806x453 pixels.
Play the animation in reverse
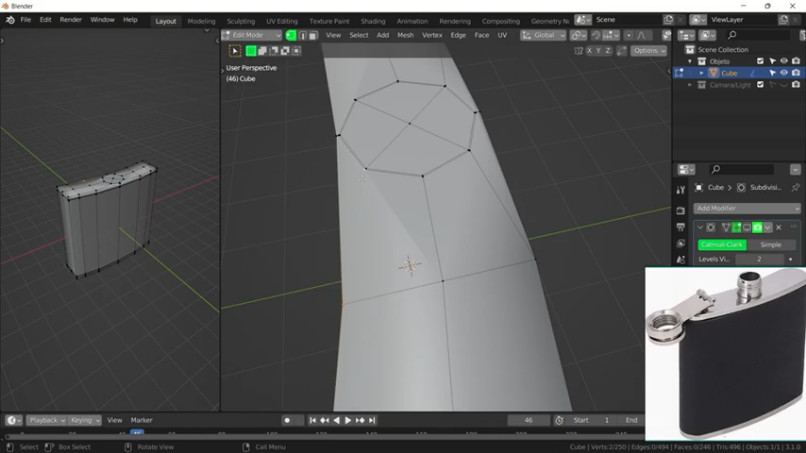pos(336,420)
